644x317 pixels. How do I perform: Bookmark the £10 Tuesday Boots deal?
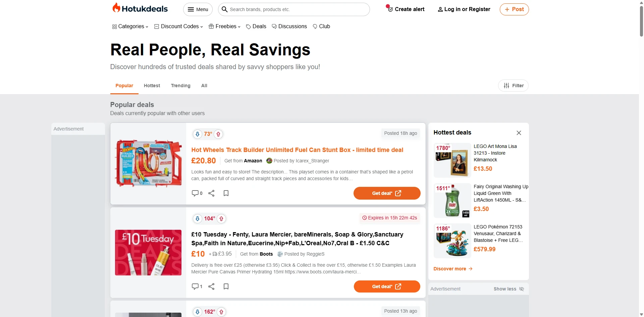click(226, 286)
